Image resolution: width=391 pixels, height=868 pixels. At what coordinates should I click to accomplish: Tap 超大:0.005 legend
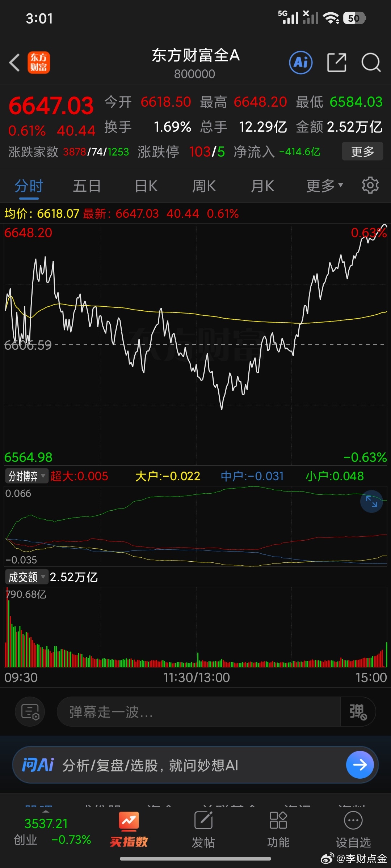(x=79, y=476)
